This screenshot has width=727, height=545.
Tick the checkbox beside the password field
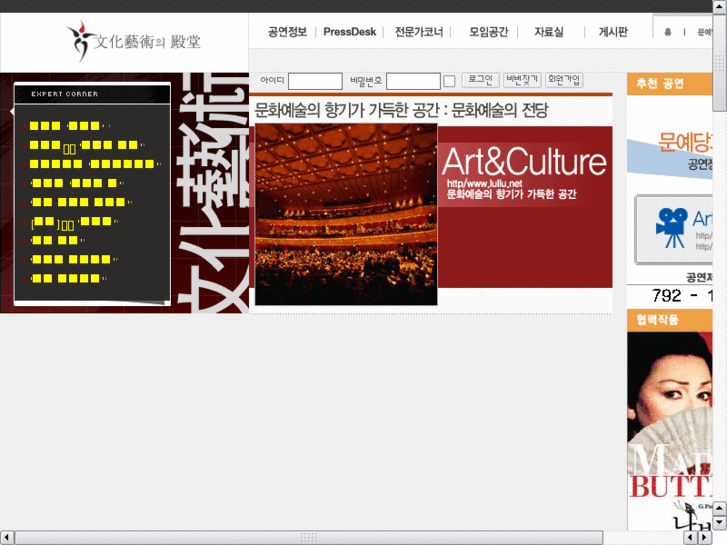coord(449,81)
